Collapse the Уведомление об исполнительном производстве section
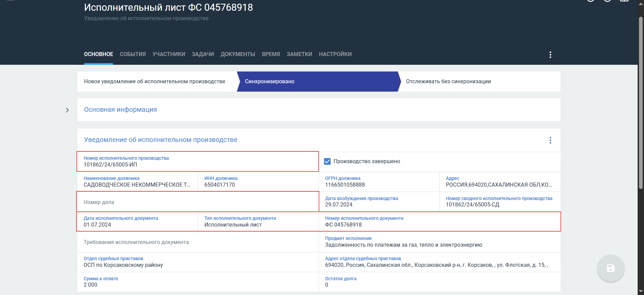The width and height of the screenshot is (644, 295). click(x=161, y=140)
